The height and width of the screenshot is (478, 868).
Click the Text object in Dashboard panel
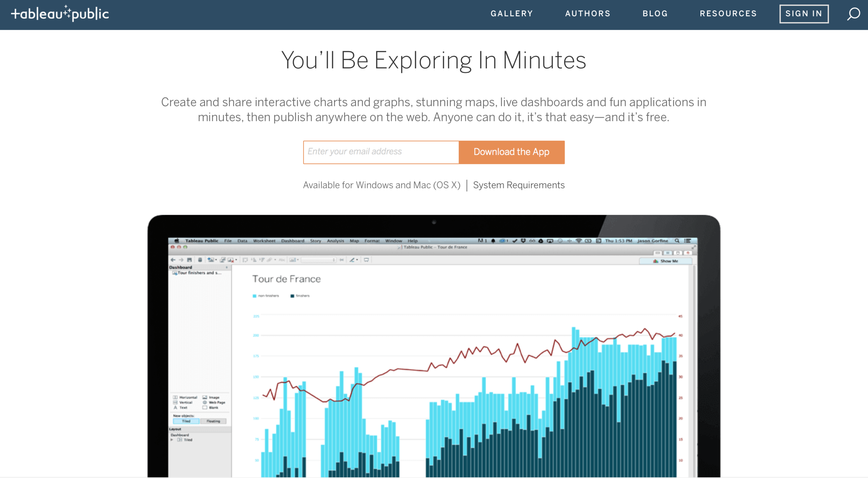pos(180,407)
